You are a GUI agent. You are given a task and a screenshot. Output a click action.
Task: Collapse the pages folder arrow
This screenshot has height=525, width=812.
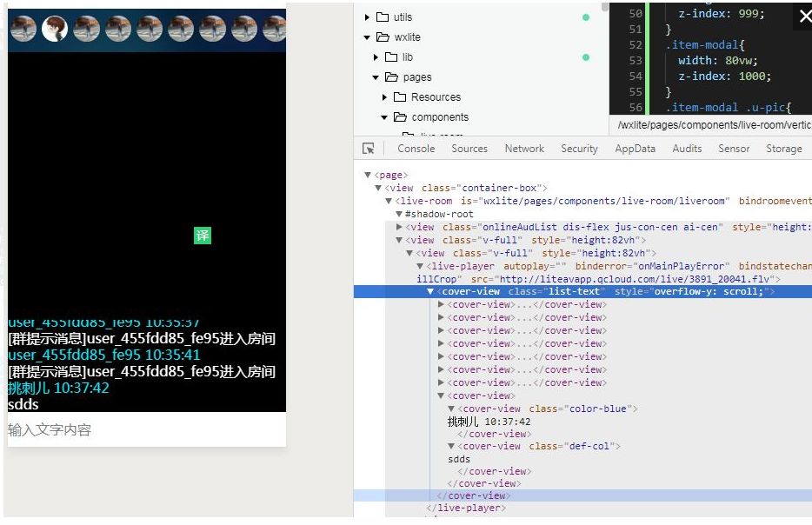tap(376, 77)
